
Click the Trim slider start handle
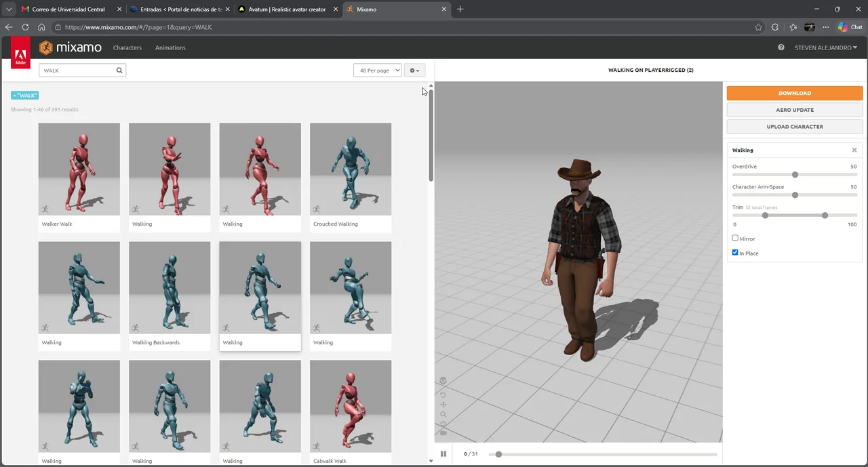(x=765, y=216)
